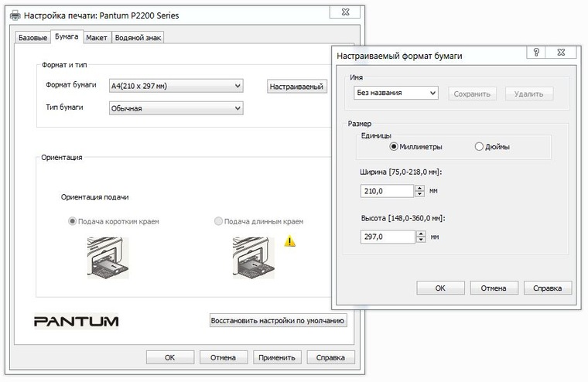Switch to the Базовые tab
This screenshot has height=382, width=588.
tap(32, 37)
